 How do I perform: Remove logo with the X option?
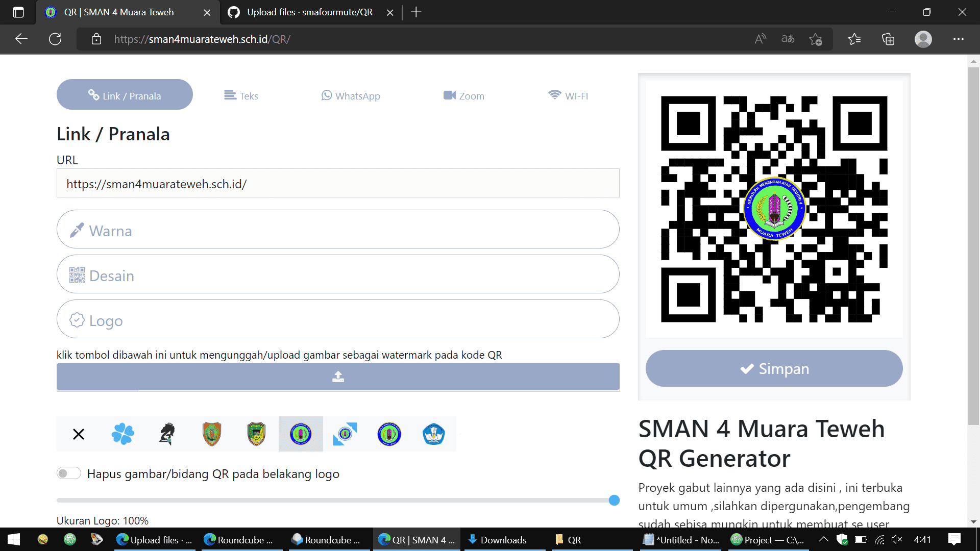click(x=79, y=434)
